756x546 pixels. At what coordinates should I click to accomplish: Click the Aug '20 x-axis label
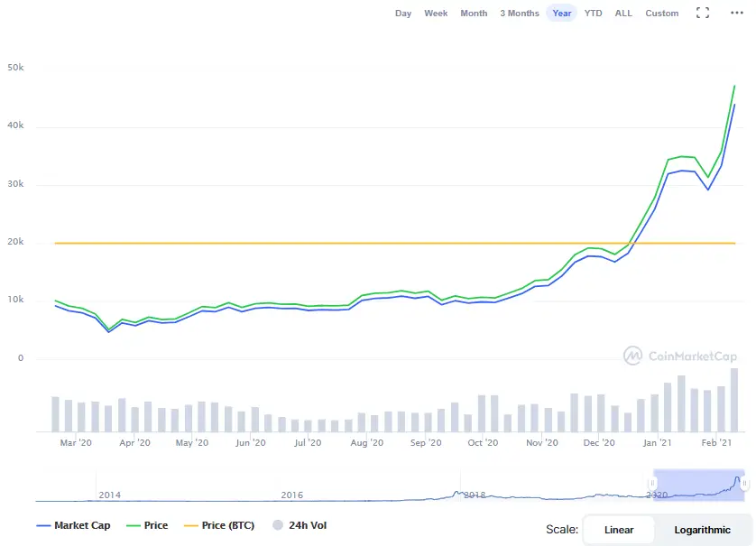(367, 442)
